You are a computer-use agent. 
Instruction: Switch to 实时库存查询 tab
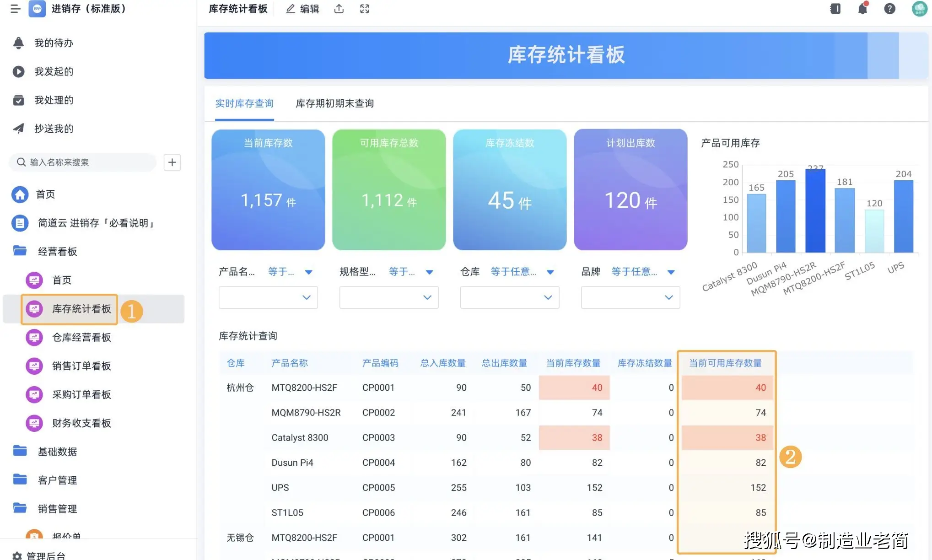[244, 103]
